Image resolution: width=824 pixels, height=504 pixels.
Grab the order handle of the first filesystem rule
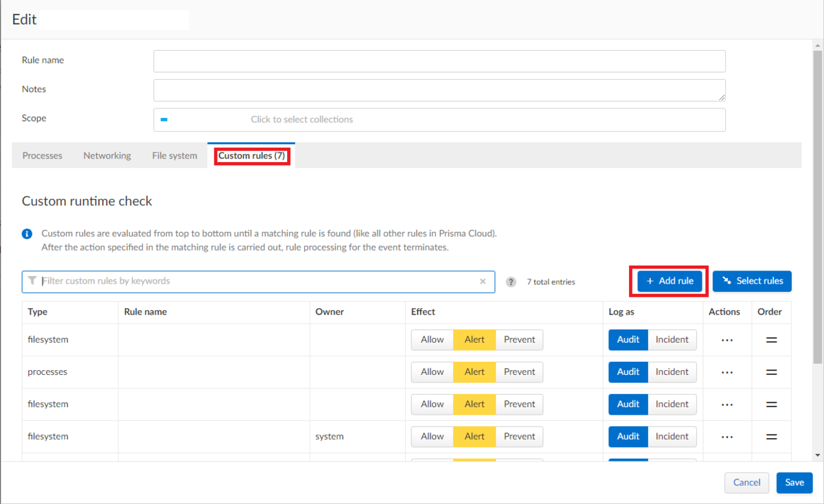click(x=771, y=340)
